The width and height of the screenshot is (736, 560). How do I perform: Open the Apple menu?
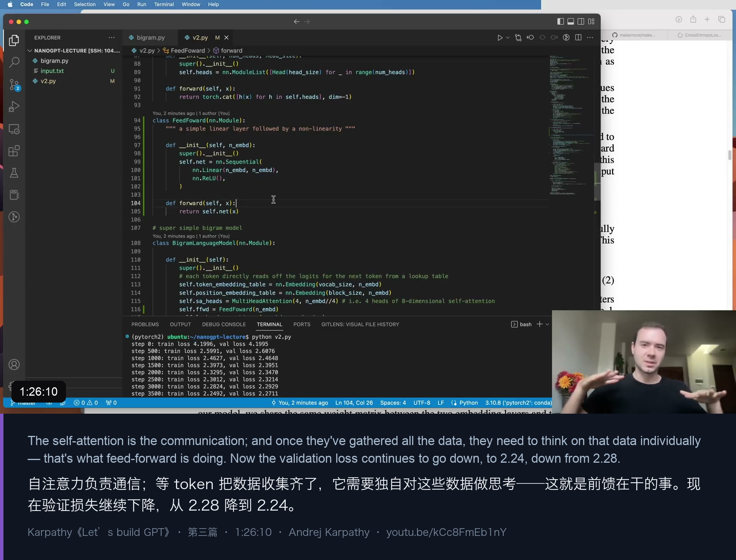point(10,4)
